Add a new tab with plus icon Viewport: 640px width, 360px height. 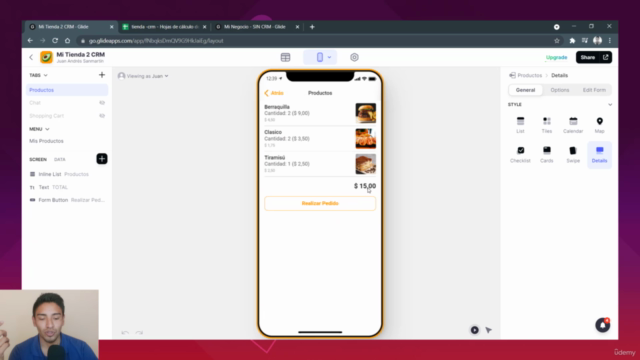click(102, 75)
